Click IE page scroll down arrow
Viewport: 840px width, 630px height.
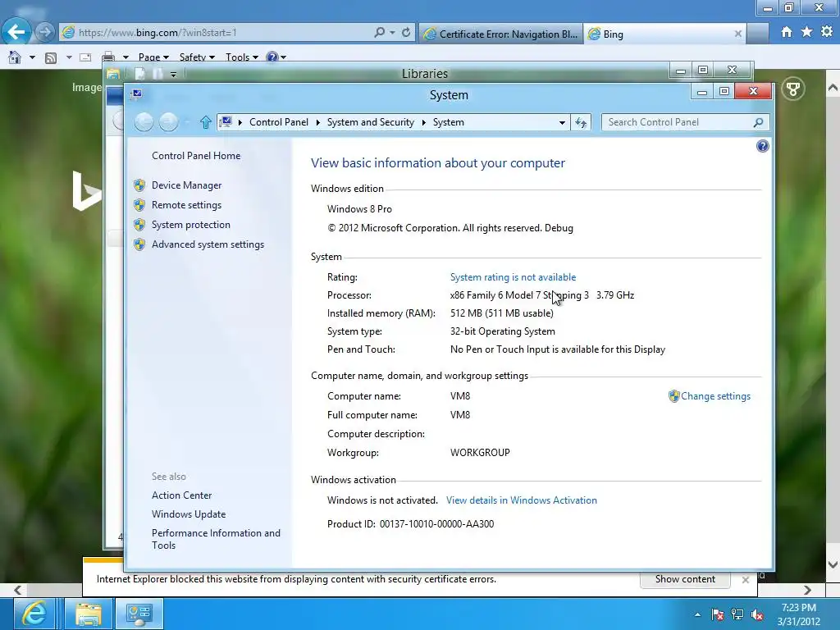point(833,564)
